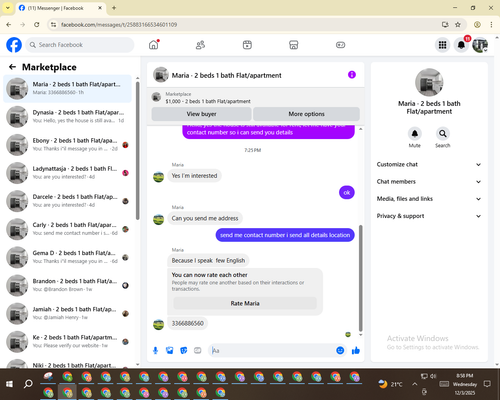Screen dimensions: 500x400
Task: Open the account profile picture menu
Action: coord(480,45)
